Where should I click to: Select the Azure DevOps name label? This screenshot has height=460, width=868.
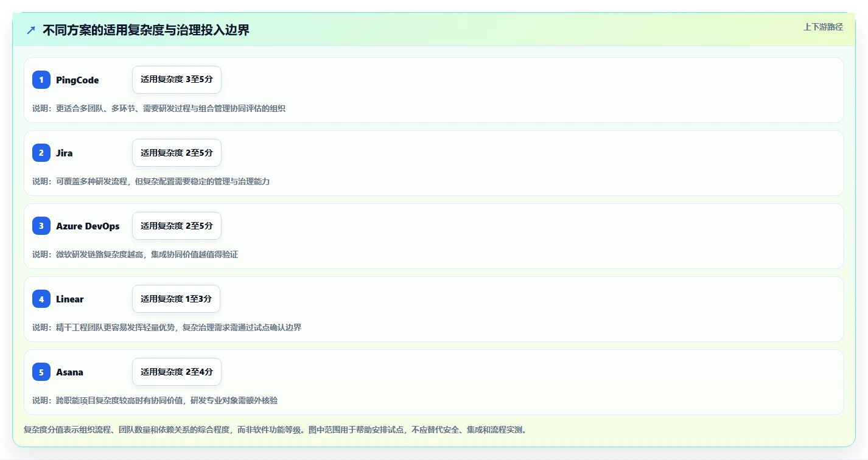(x=88, y=226)
